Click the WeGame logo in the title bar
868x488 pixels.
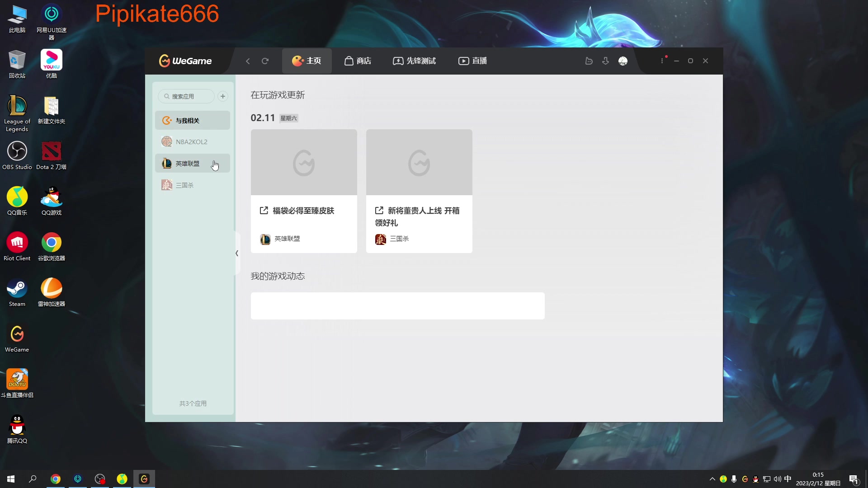pyautogui.click(x=185, y=61)
